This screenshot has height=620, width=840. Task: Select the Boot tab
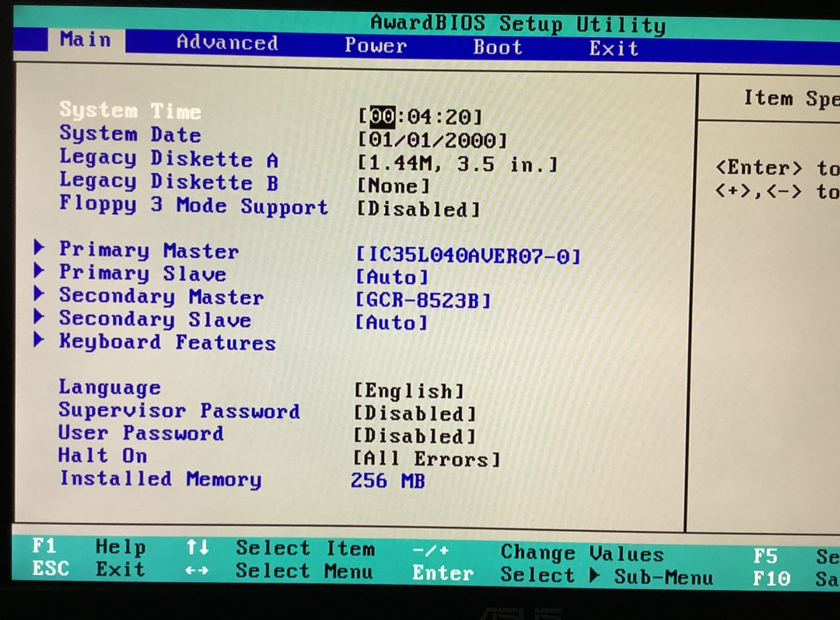click(x=498, y=47)
